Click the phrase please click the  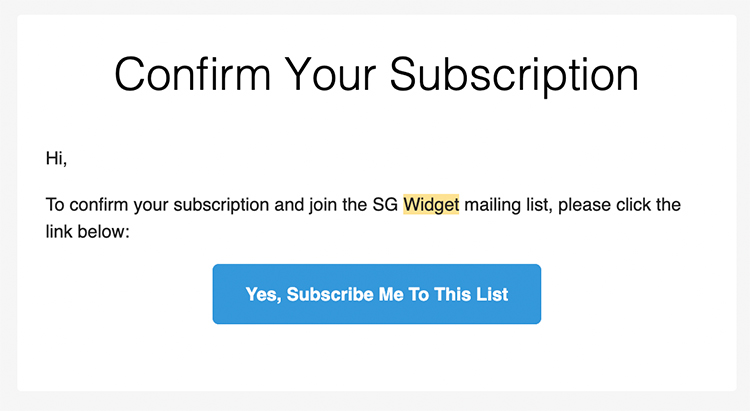coord(619,205)
